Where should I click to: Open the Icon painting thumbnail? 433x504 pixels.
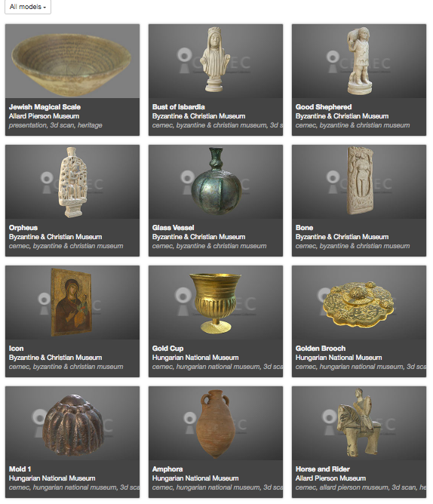tap(72, 303)
